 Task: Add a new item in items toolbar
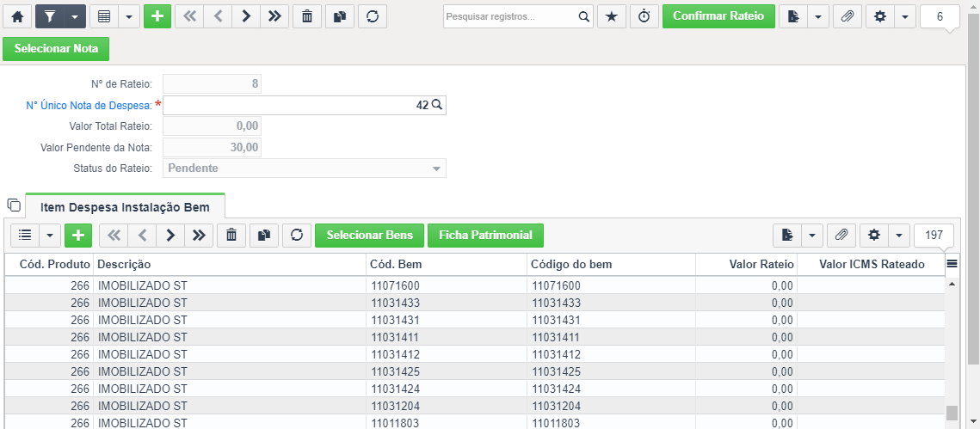78,235
